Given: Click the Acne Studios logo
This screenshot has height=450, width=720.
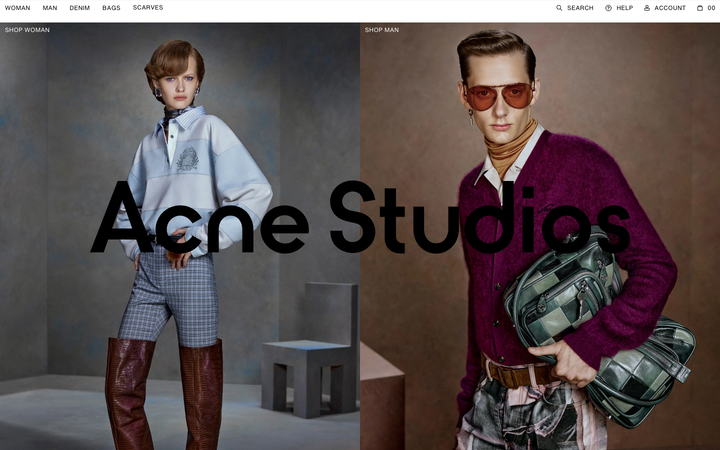Looking at the screenshot, I should (360, 217).
